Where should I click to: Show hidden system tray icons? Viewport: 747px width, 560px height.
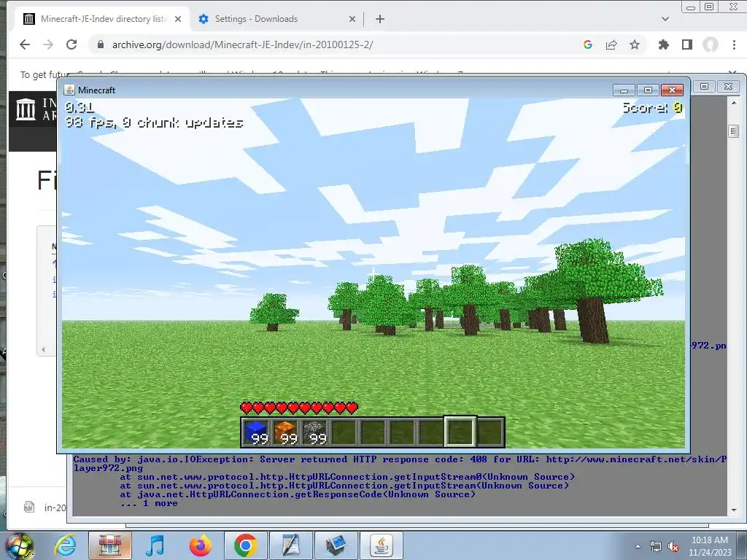(638, 546)
